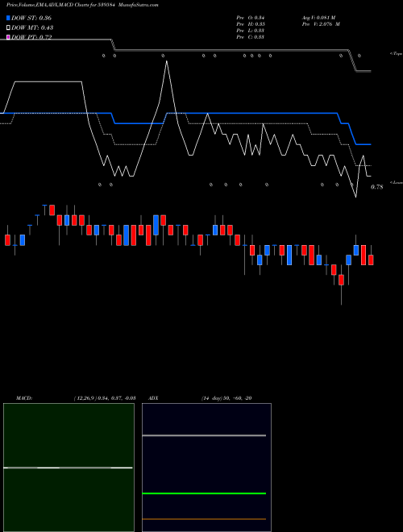Click MACD parameters '(12,26,9) 0.34, 0.37, -0.03'
The height and width of the screenshot is (532, 403).
[x=105, y=398]
